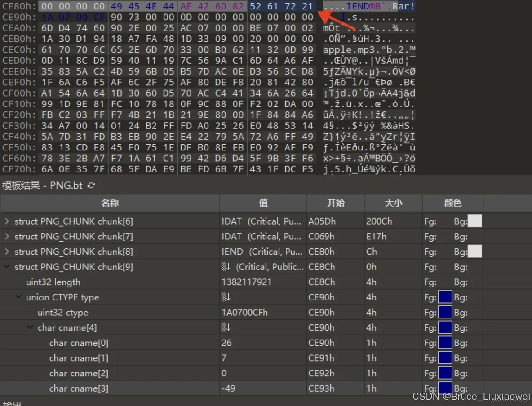Collapse struct PNG_CHUNK chunk[9]
The width and height of the screenshot is (532, 406).
[x=6, y=267]
